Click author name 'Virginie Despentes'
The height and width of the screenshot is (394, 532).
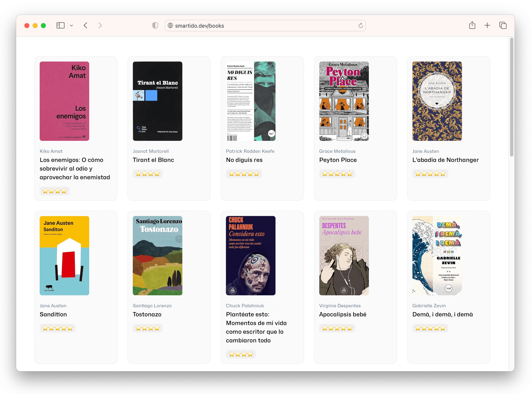pos(340,306)
